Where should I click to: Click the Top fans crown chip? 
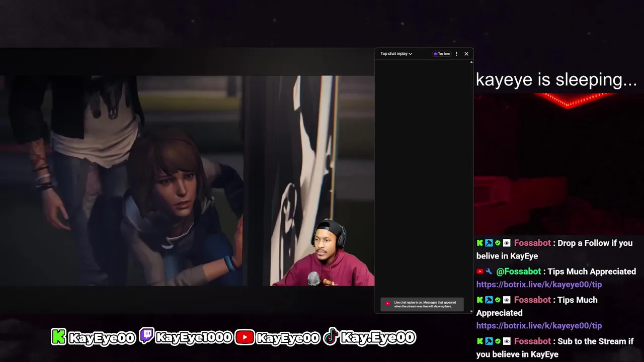(442, 54)
